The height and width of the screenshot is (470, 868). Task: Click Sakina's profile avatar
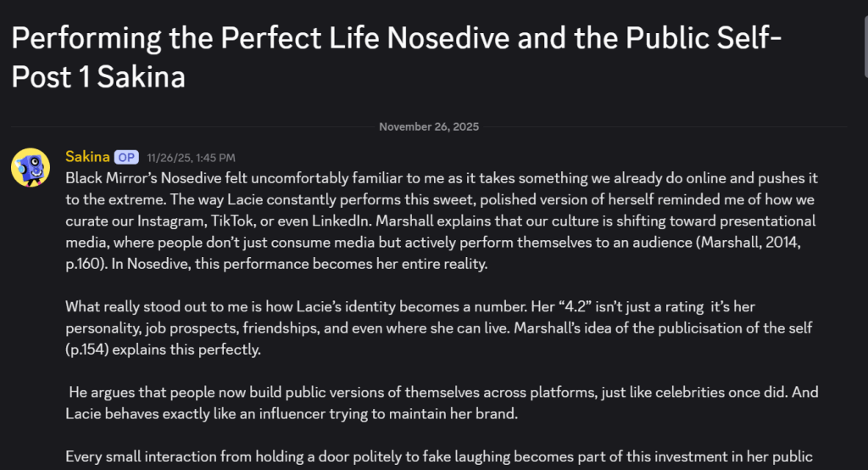[x=30, y=167]
